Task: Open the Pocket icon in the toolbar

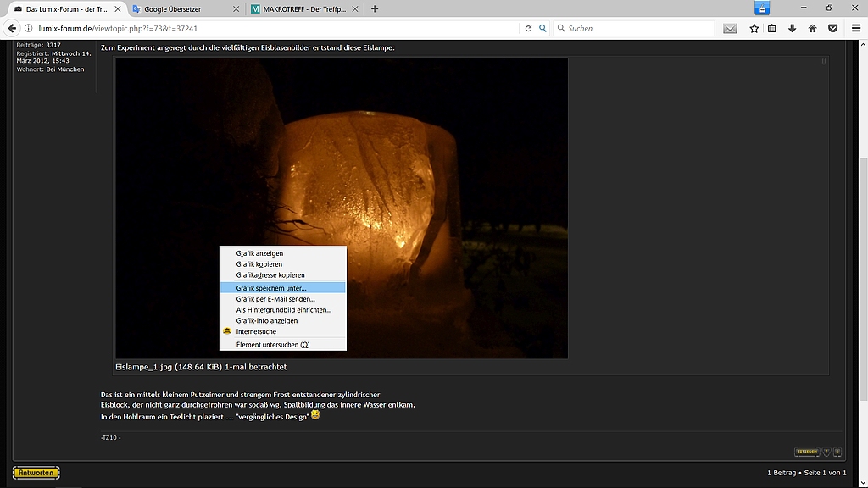Action: tap(832, 27)
